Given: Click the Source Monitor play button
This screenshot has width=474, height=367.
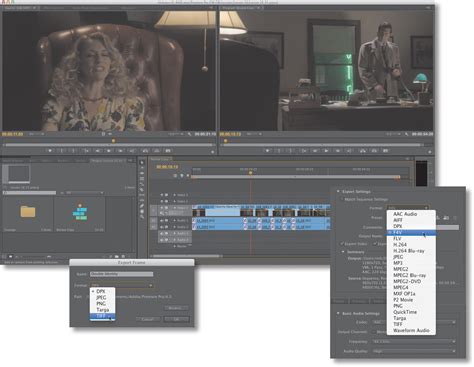Looking at the screenshot, I should (x=109, y=151).
